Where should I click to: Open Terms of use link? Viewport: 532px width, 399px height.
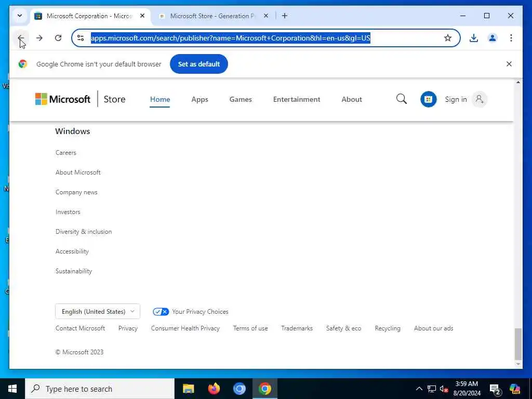pos(250,328)
